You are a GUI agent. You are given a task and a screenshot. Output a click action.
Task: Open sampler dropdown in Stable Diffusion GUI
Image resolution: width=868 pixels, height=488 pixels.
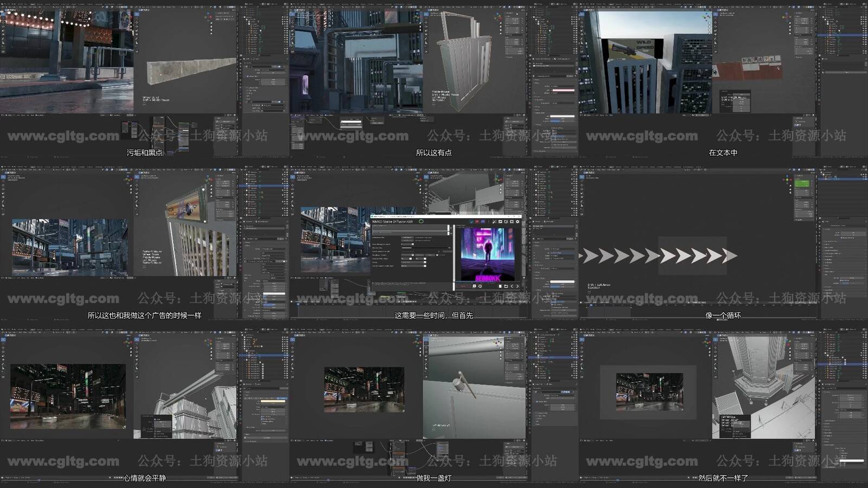coord(413,262)
